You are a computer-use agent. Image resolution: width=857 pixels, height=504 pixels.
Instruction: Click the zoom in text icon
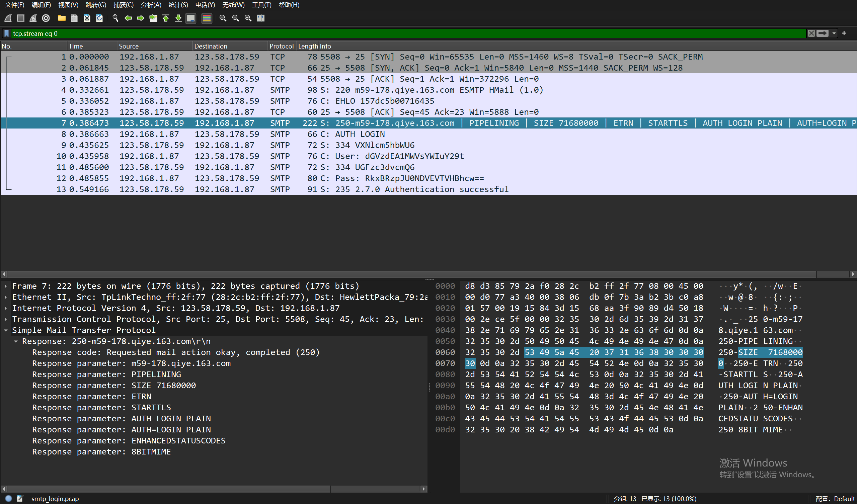[223, 18]
